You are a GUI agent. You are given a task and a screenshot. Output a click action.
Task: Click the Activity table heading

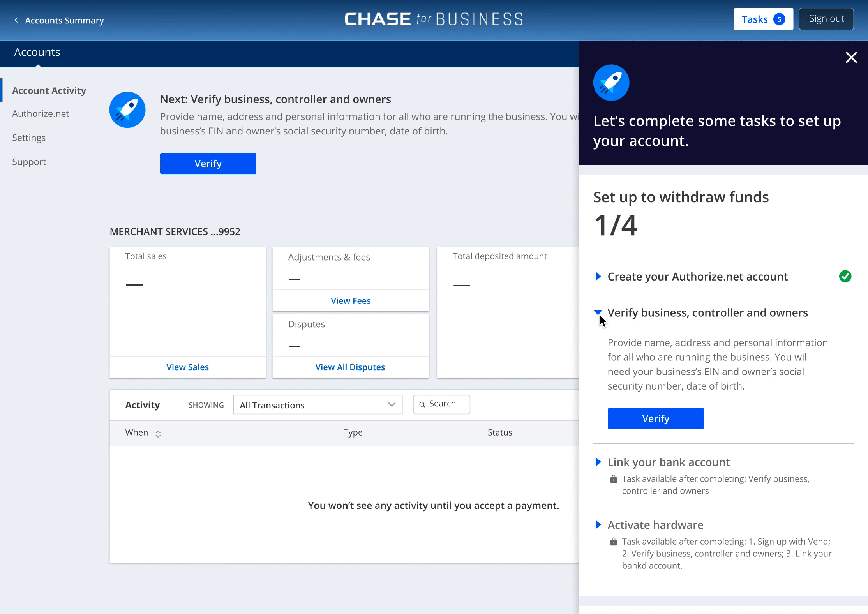point(143,405)
